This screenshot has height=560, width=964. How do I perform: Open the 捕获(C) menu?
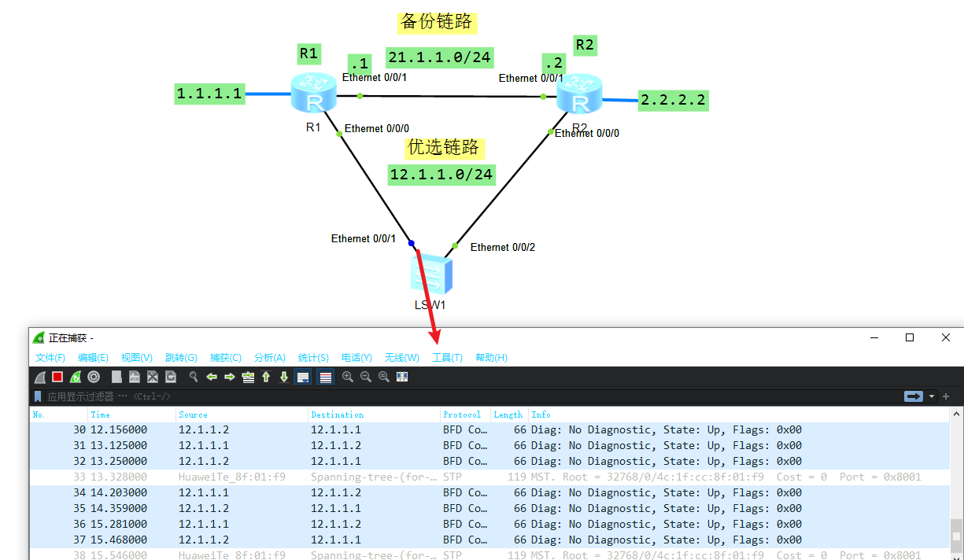coord(226,358)
